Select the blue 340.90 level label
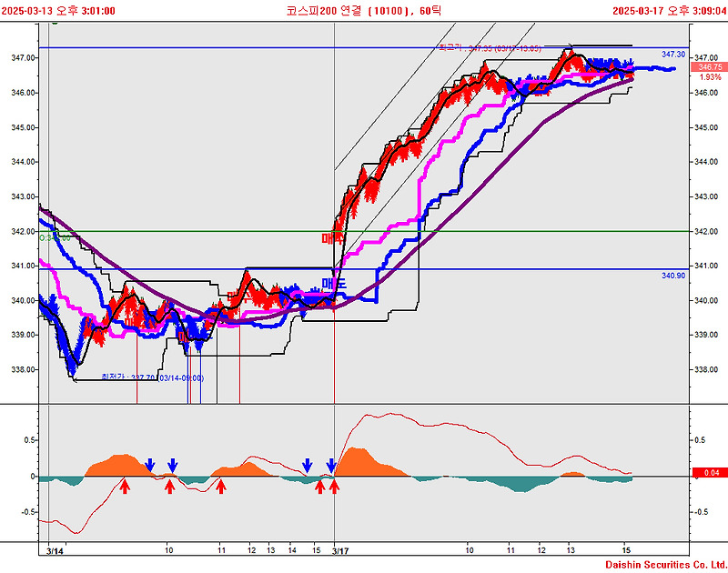 point(673,276)
